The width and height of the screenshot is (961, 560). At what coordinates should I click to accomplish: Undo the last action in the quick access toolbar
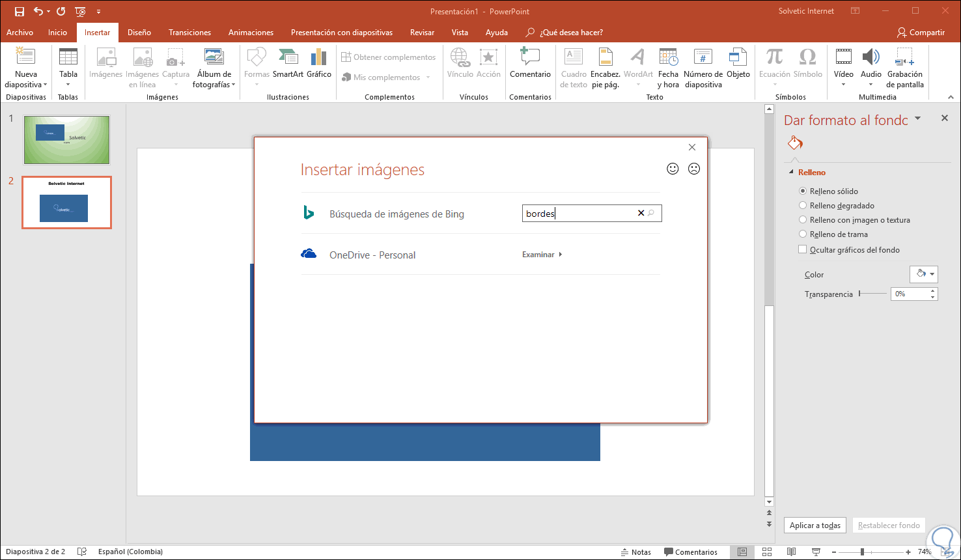coord(38,12)
